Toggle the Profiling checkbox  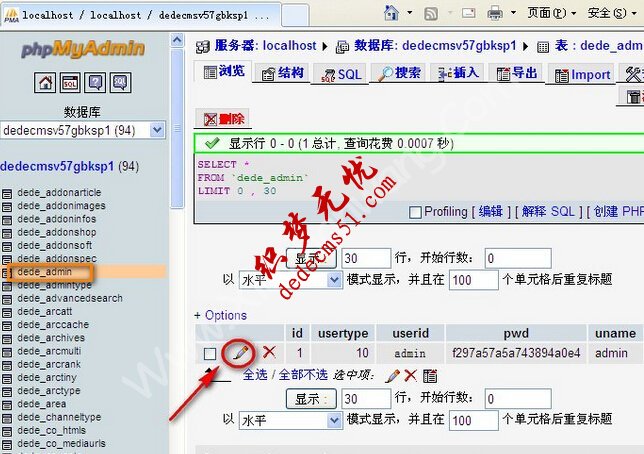(415, 212)
